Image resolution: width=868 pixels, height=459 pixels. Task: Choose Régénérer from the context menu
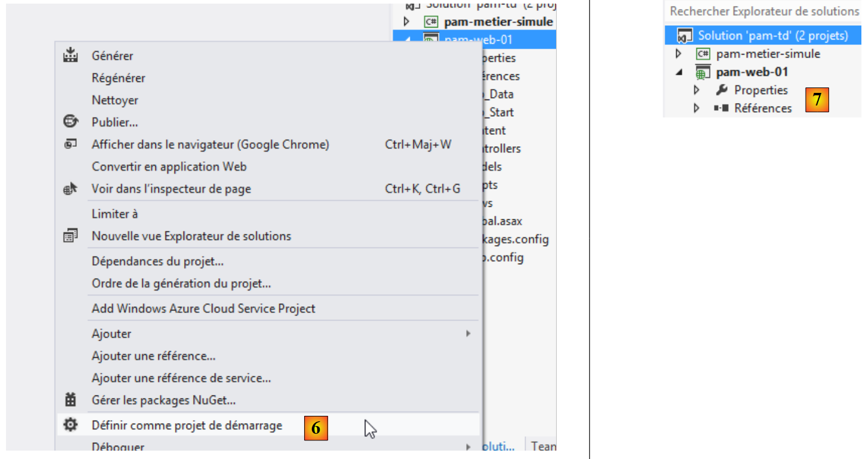click(118, 78)
